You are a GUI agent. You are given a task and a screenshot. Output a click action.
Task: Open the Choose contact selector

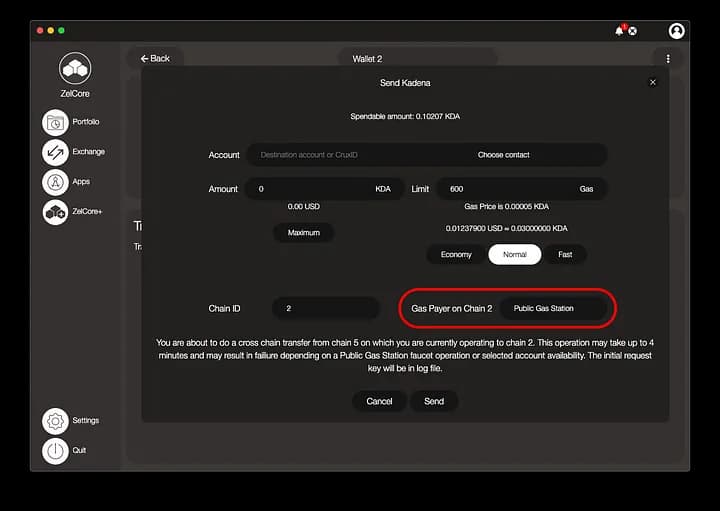click(x=504, y=155)
